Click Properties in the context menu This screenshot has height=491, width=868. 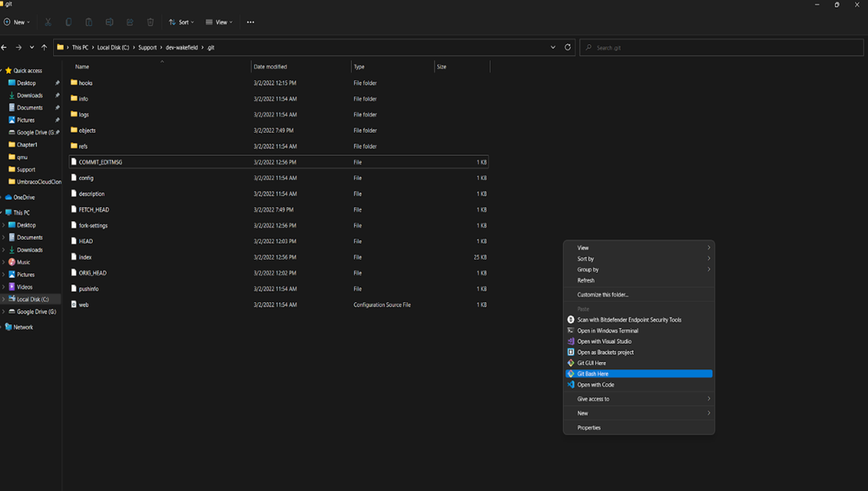(x=589, y=428)
